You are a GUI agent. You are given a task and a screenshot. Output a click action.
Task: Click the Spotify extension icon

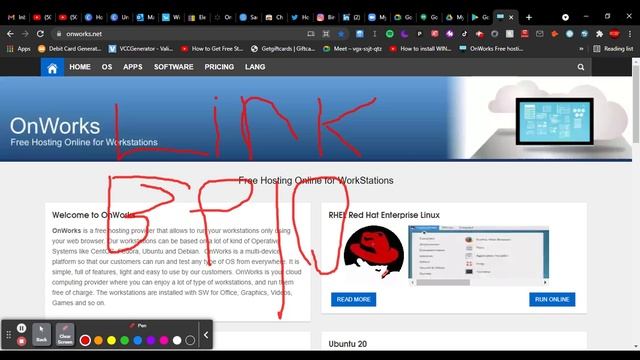(x=390, y=34)
